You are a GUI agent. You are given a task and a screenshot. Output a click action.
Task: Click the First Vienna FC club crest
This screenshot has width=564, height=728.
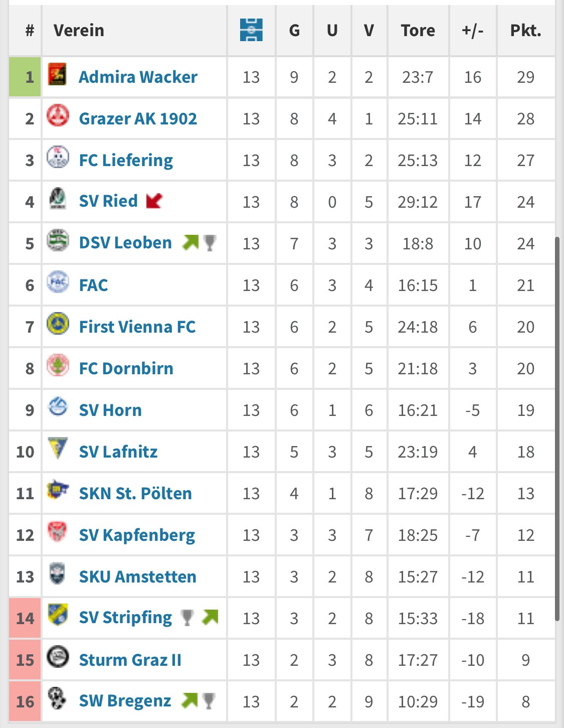pyautogui.click(x=58, y=324)
